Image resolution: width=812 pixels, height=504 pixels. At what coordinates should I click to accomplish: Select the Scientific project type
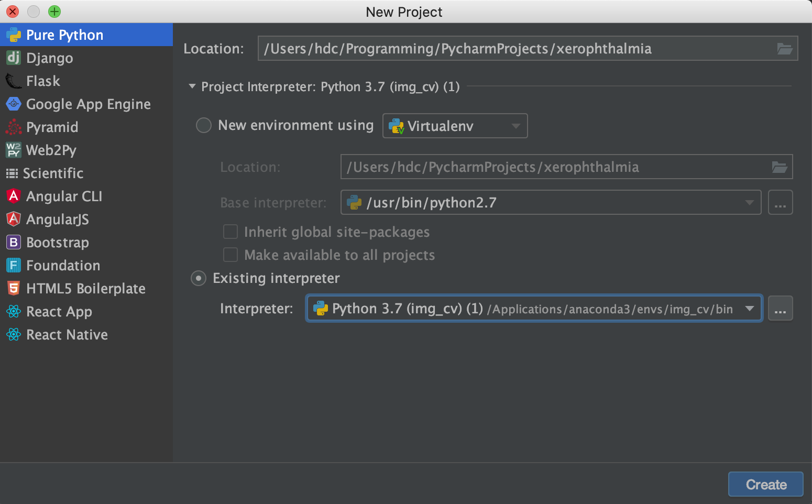pos(86,173)
